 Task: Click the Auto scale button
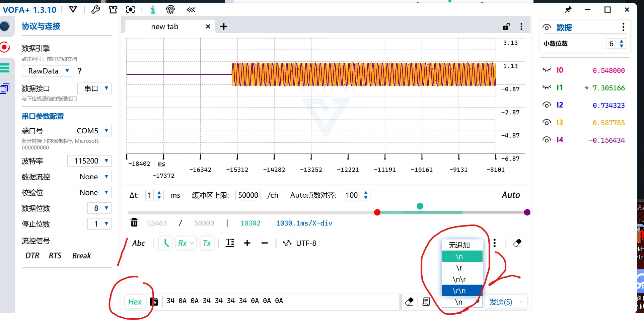(x=511, y=195)
